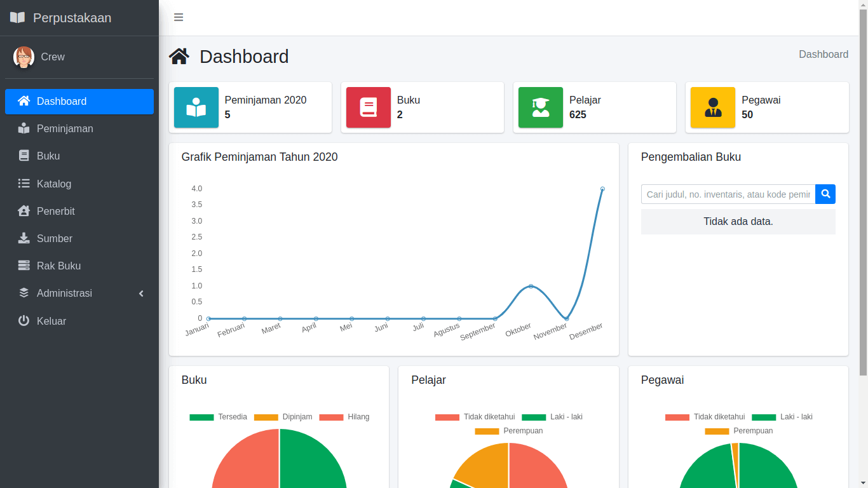This screenshot has height=488, width=868.
Task: Open the Peminjaman menu item
Action: point(79,128)
